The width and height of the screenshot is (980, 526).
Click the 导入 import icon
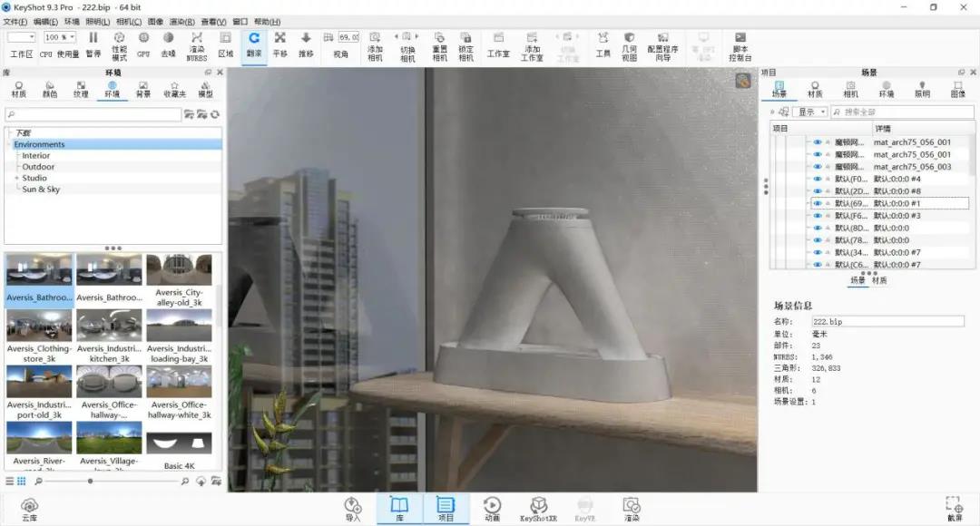pos(352,509)
